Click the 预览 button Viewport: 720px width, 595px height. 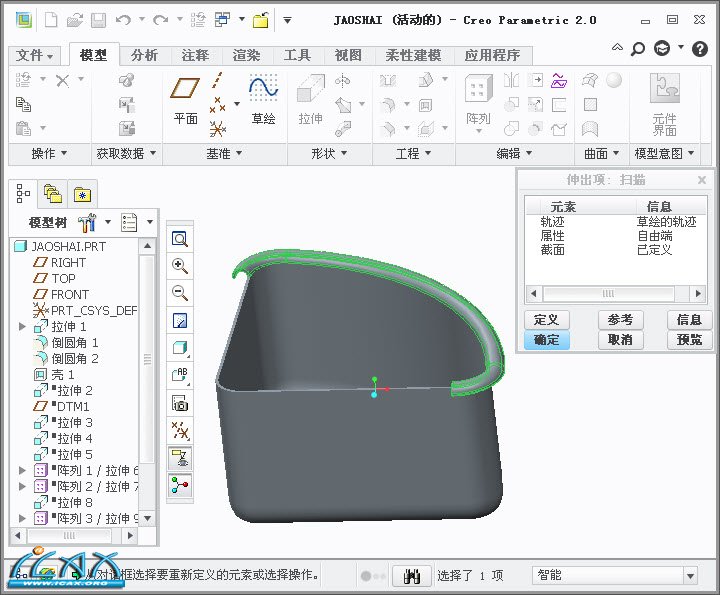coord(689,340)
